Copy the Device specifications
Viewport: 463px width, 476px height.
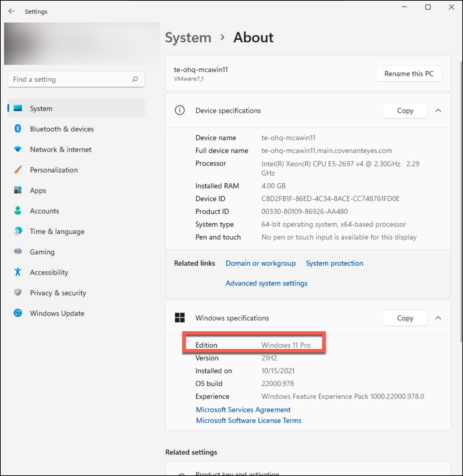(405, 111)
